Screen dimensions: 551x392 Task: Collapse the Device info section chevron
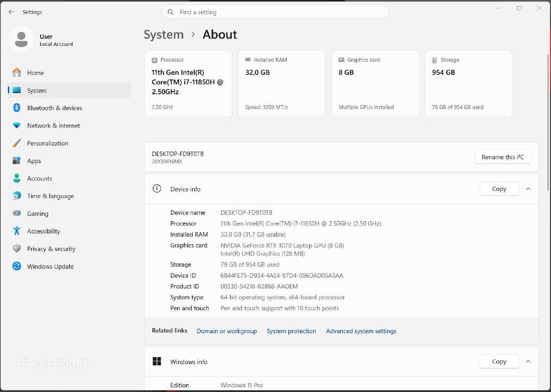point(528,189)
